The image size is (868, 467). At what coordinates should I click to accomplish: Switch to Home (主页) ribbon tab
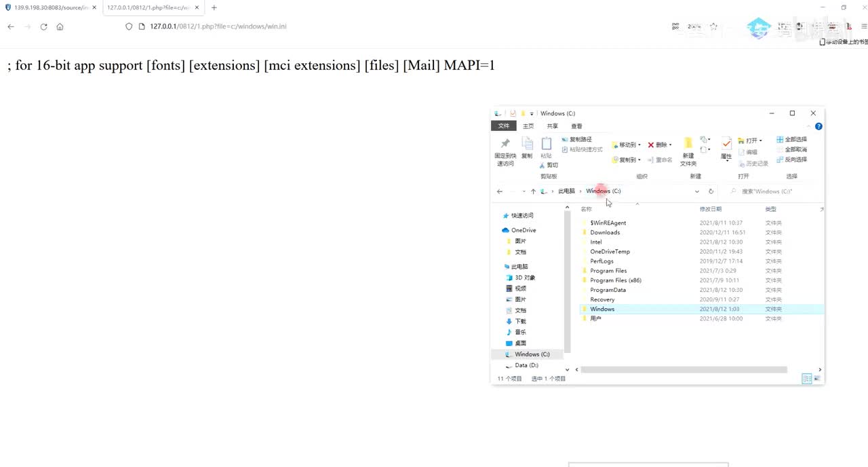pos(528,126)
